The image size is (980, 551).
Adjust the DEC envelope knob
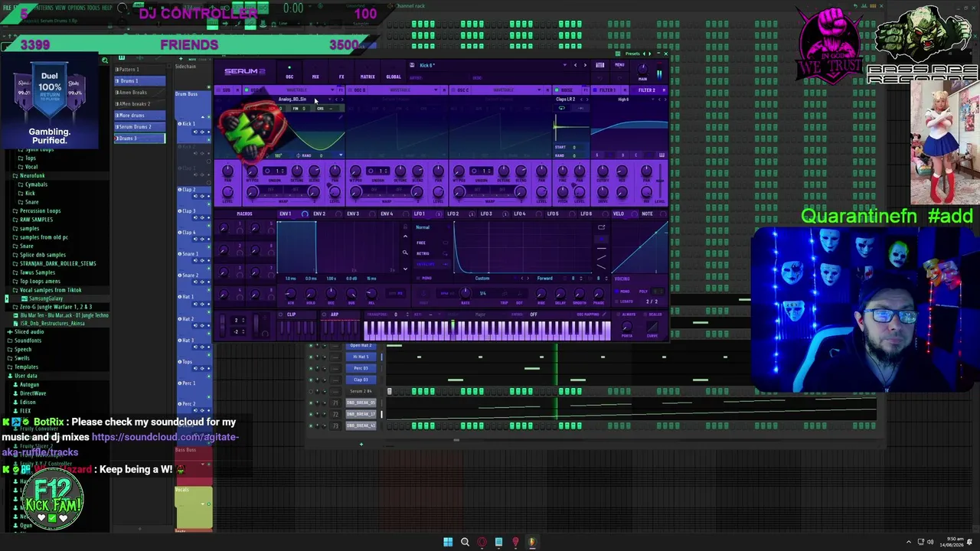pos(331,294)
